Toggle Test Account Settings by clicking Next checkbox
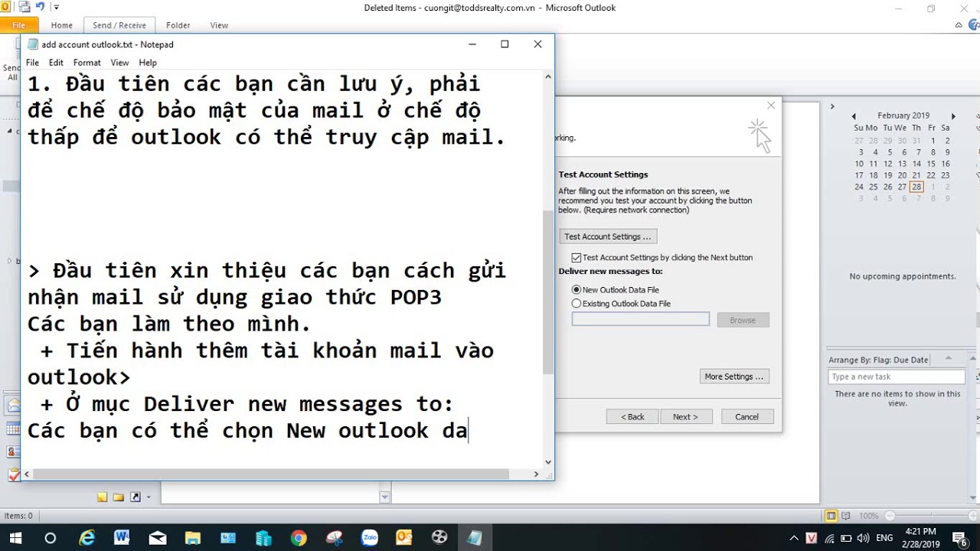 (x=577, y=258)
